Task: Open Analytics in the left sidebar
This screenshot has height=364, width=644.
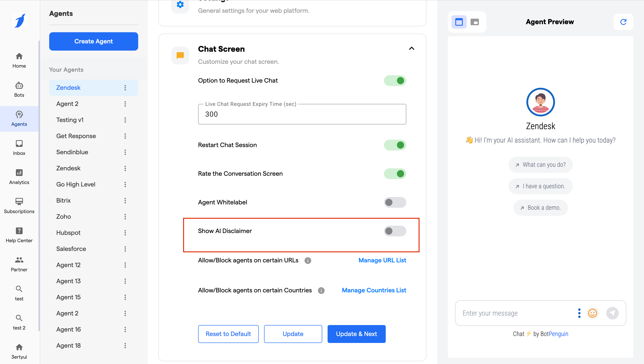Action: [19, 176]
